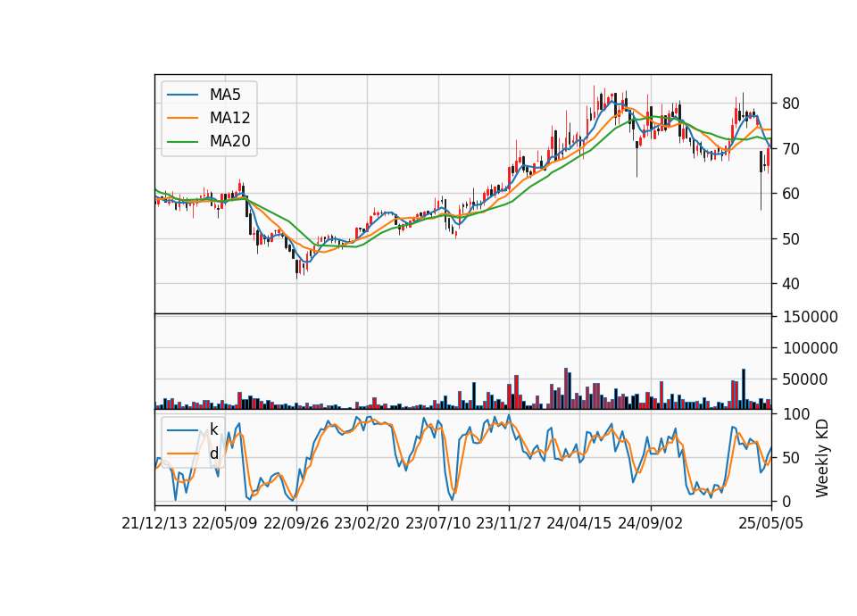Click the MA5 legend label

pyautogui.click(x=225, y=96)
